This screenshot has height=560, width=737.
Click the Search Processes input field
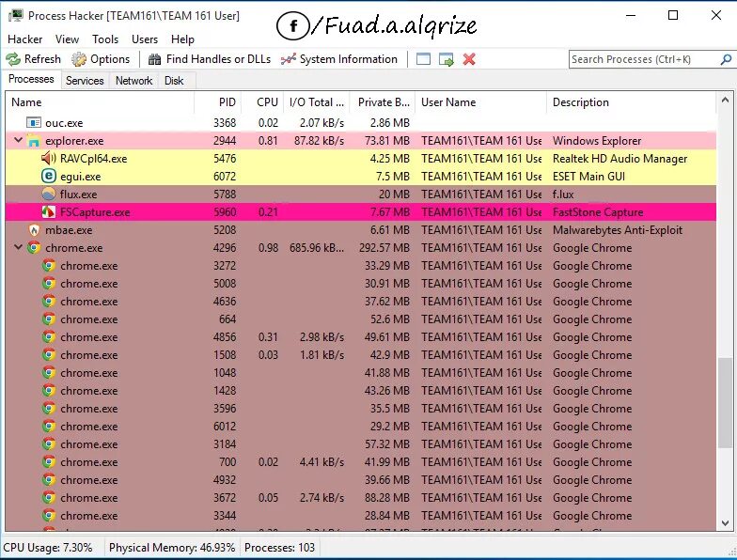point(644,59)
